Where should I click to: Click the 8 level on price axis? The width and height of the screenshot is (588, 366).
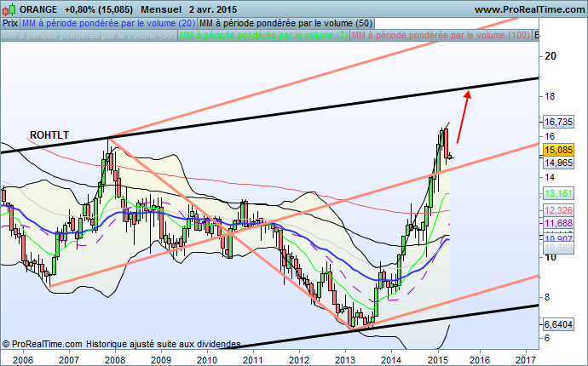click(547, 297)
